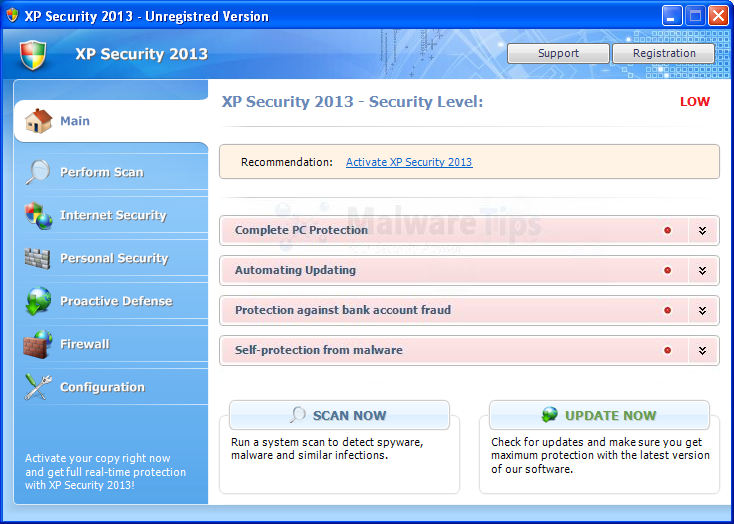Image resolution: width=734 pixels, height=524 pixels.
Task: Click the house icon beside Main
Action: (x=38, y=121)
